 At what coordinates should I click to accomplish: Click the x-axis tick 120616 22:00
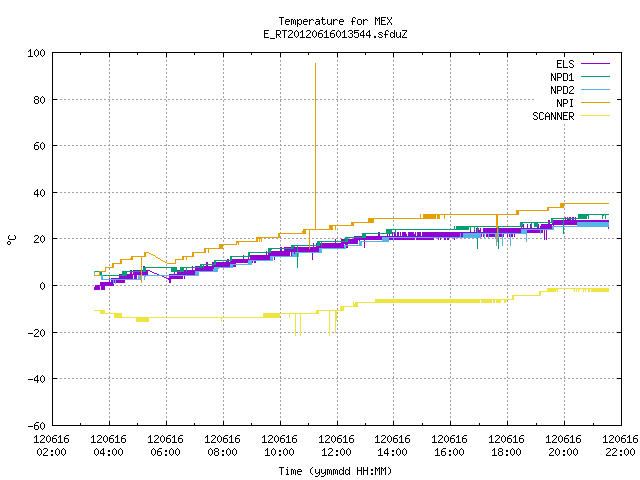[620, 446]
